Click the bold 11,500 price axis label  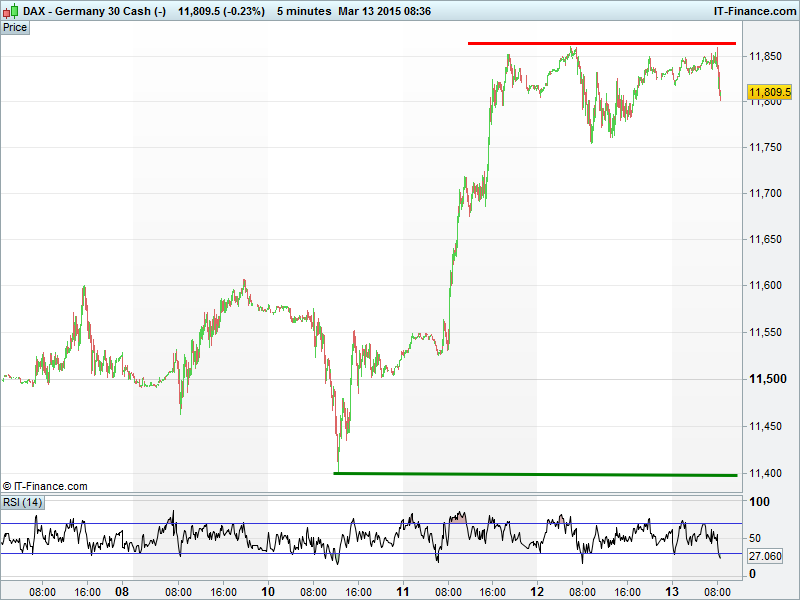pyautogui.click(x=768, y=379)
